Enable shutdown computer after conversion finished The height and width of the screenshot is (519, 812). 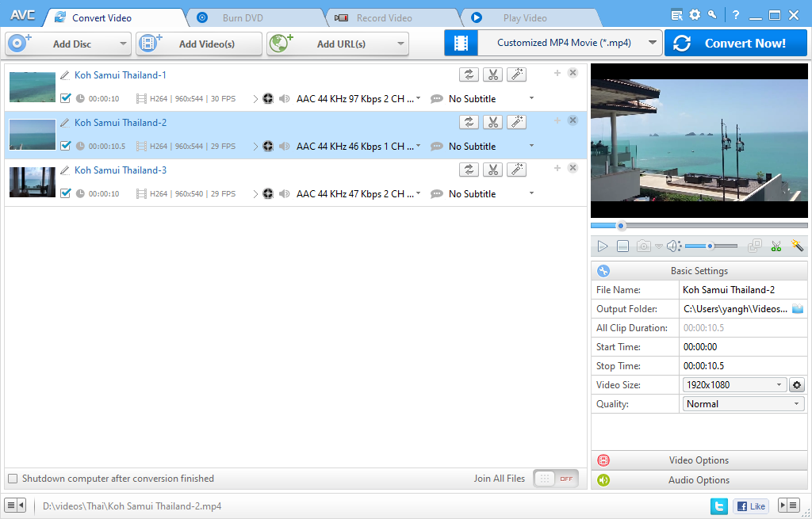tap(13, 479)
